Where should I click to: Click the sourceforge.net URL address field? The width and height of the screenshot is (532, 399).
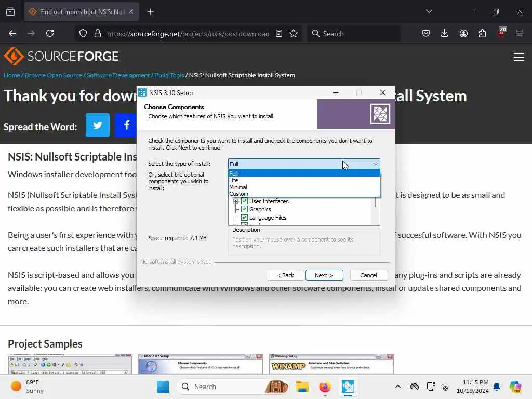coord(188,34)
